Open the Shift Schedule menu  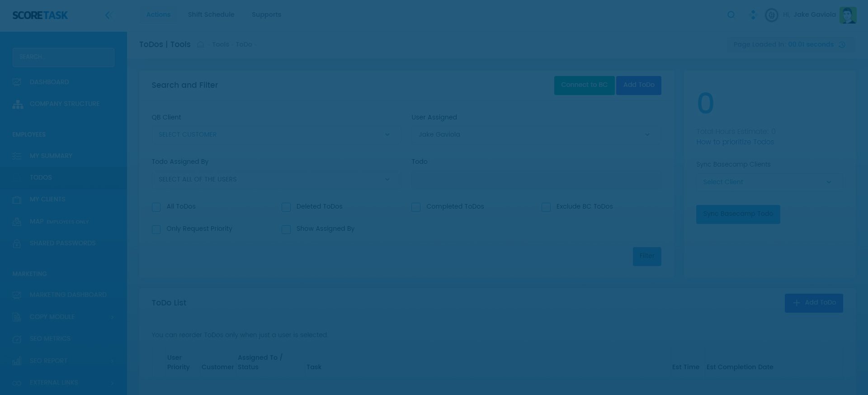pos(211,14)
